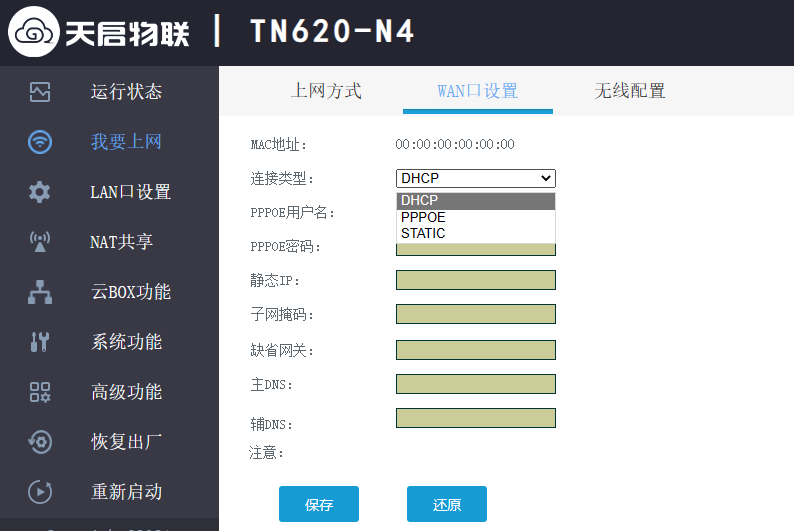Click the 天启物联 brand name

click(x=127, y=33)
